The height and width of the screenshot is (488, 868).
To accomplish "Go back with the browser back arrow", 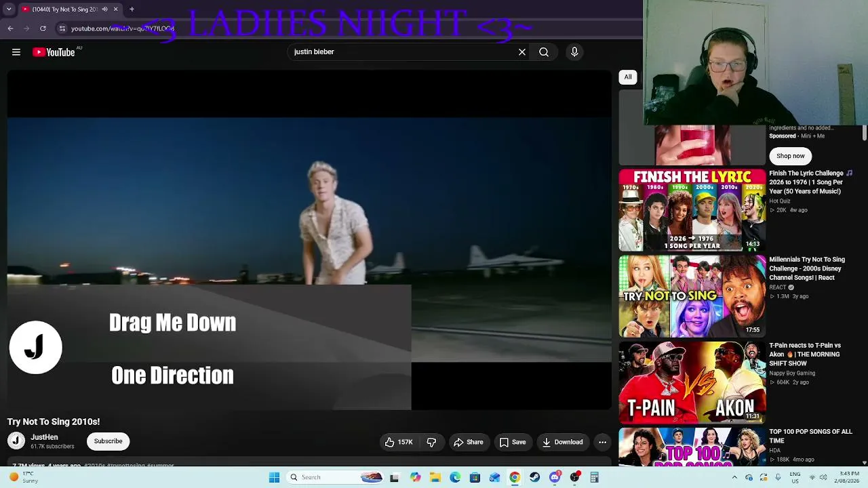I will pos(10,28).
